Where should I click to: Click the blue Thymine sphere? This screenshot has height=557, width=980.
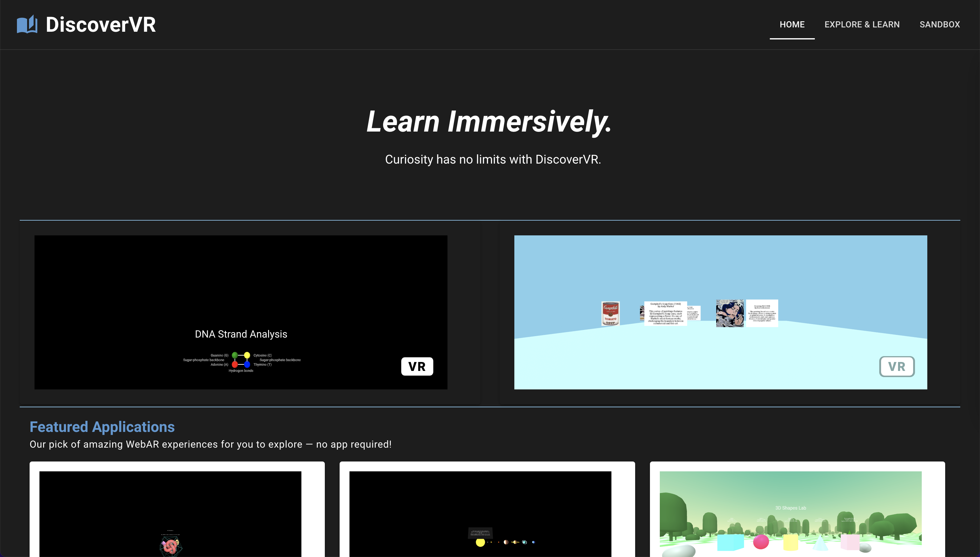pos(247,364)
